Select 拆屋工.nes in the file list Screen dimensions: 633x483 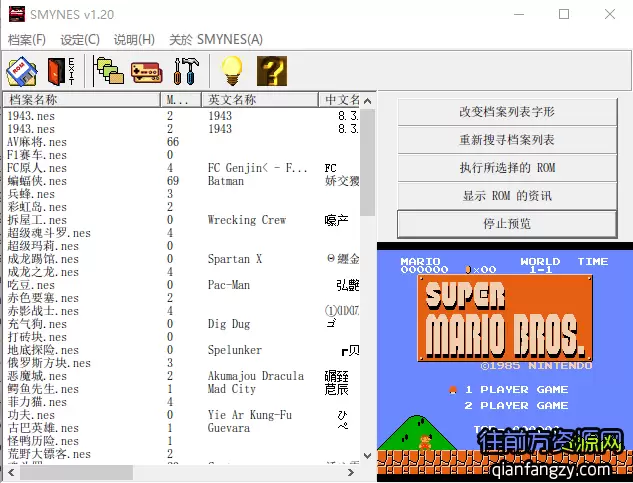tap(37, 220)
